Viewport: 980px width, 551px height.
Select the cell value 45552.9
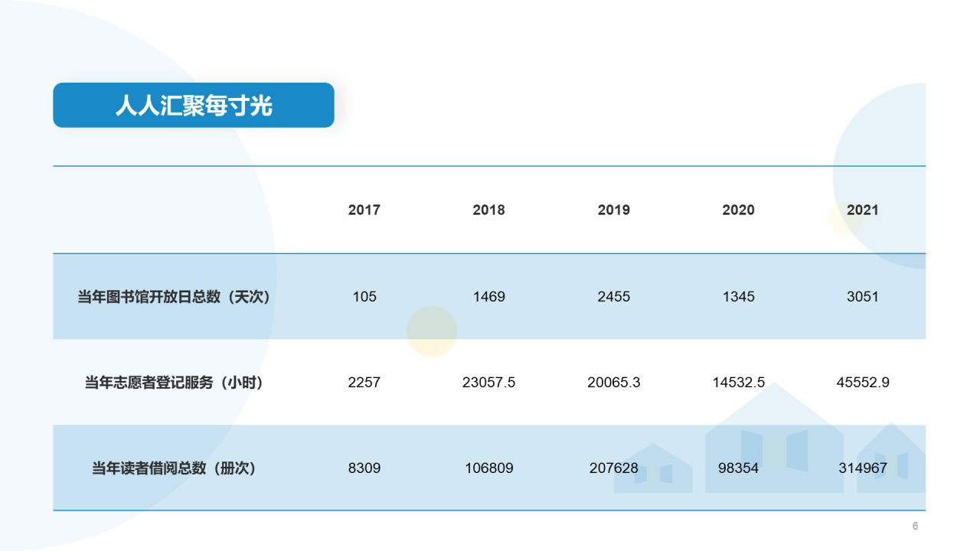point(863,383)
